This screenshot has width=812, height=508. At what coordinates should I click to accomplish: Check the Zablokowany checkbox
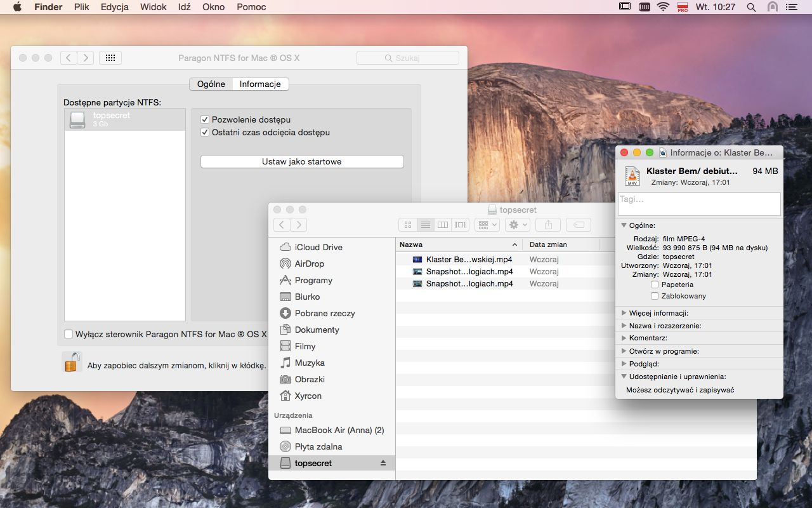coord(655,296)
